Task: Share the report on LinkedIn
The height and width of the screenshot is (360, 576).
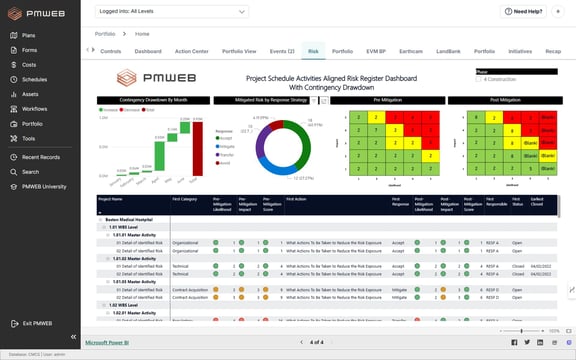Action: (x=540, y=342)
